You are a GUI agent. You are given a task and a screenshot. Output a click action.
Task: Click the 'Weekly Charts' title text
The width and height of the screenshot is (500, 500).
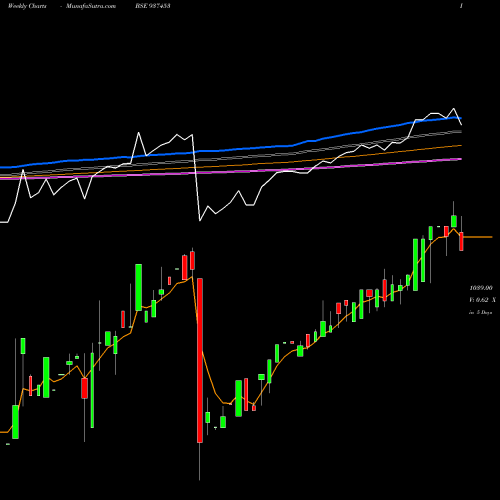click(27, 6)
